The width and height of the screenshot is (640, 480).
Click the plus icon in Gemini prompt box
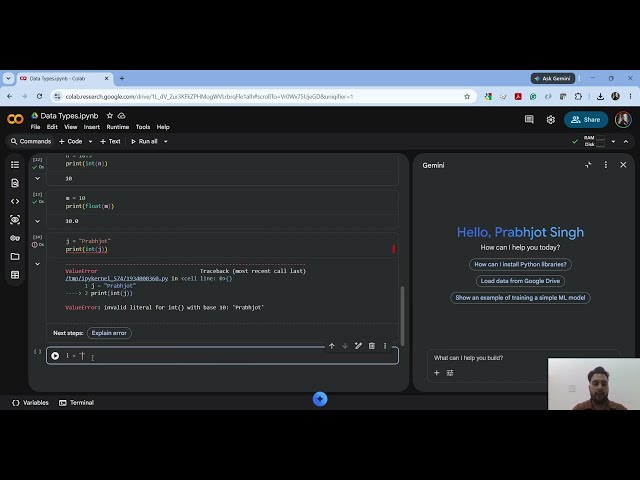tap(437, 373)
